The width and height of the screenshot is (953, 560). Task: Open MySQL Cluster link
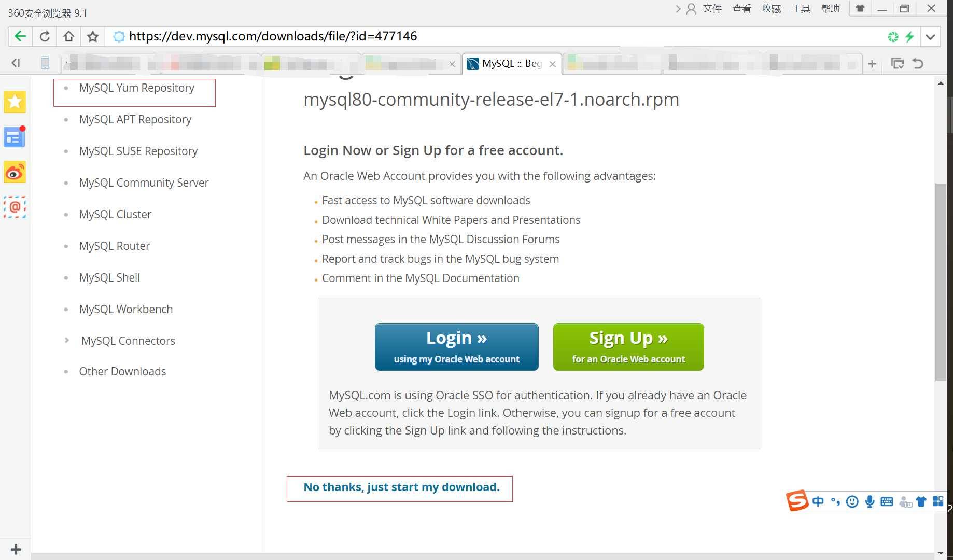(115, 215)
